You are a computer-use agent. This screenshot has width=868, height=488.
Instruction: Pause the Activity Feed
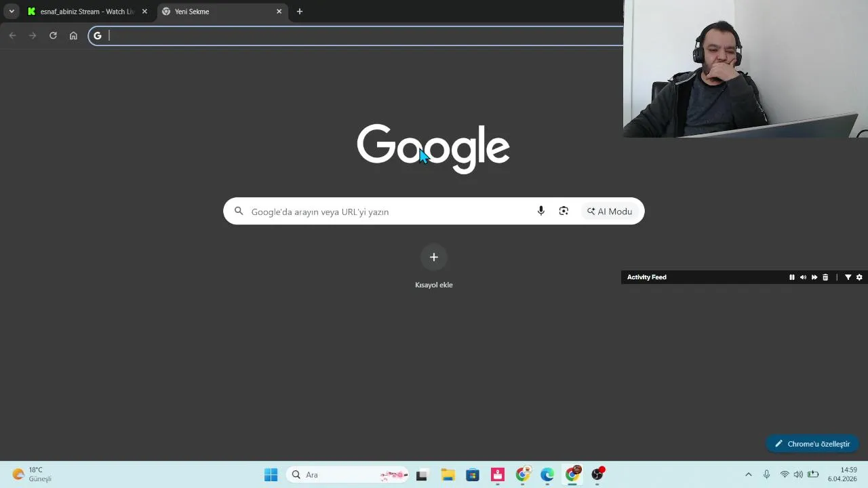coord(791,277)
